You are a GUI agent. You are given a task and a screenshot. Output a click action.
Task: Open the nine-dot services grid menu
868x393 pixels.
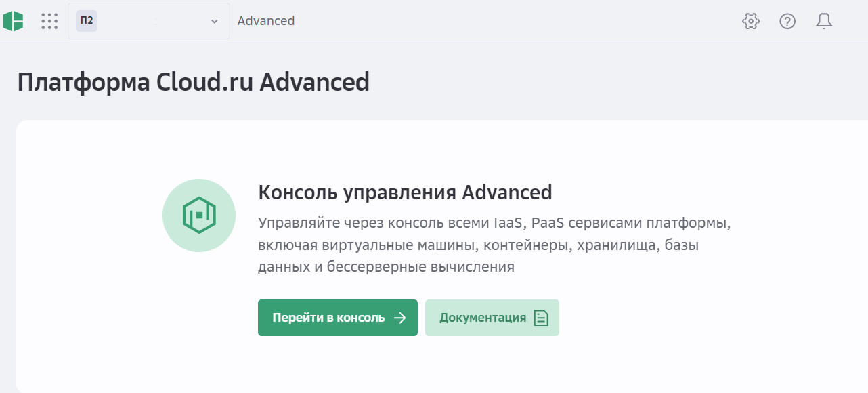(49, 21)
